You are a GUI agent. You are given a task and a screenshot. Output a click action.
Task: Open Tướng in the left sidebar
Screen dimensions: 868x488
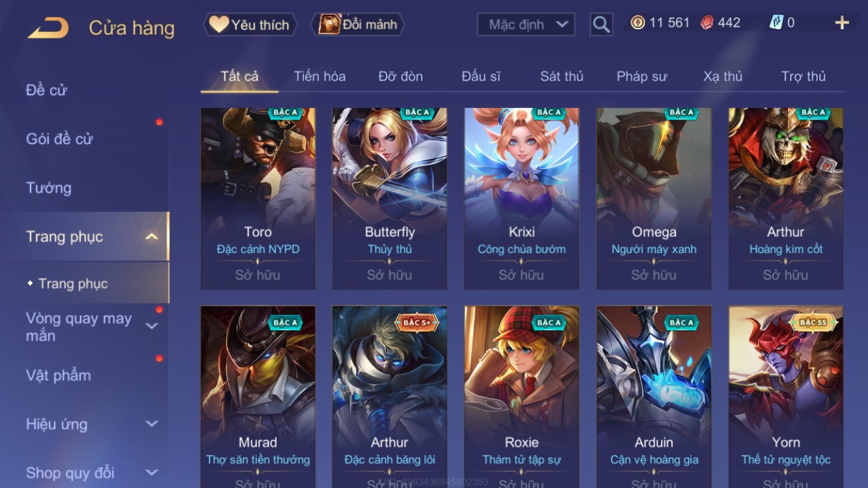[x=49, y=188]
